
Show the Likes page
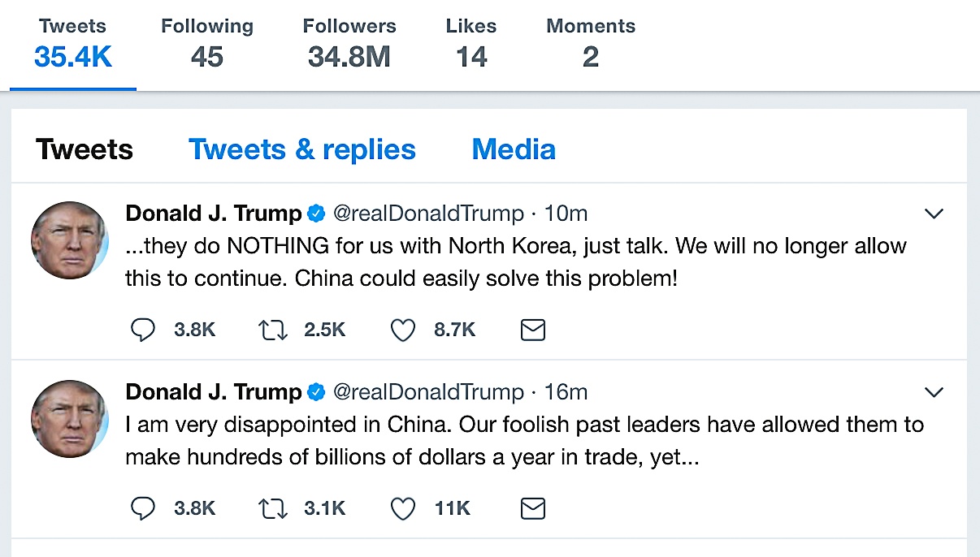click(x=471, y=41)
